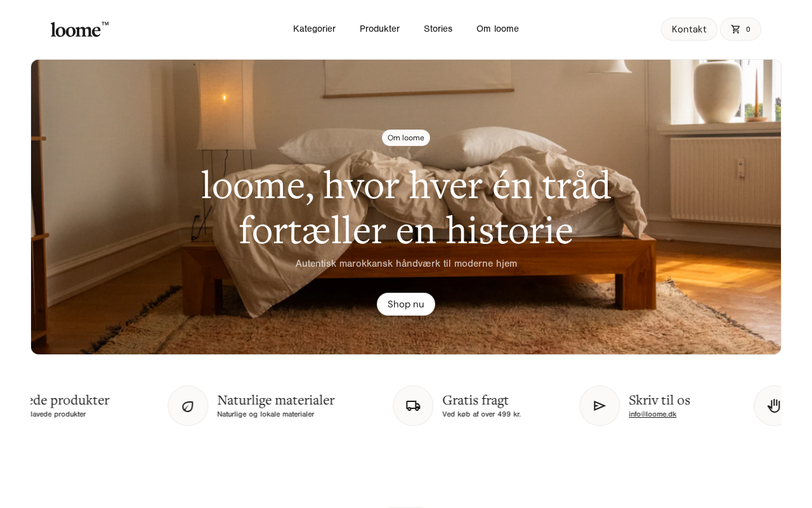The height and width of the screenshot is (508, 812).
Task: Click the hero headline about tråd
Action: [x=406, y=208]
